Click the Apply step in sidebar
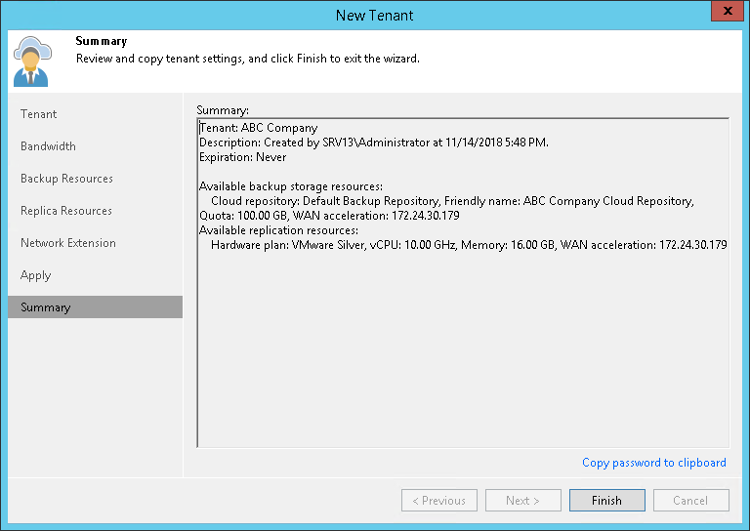This screenshot has width=750, height=531. coord(35,274)
